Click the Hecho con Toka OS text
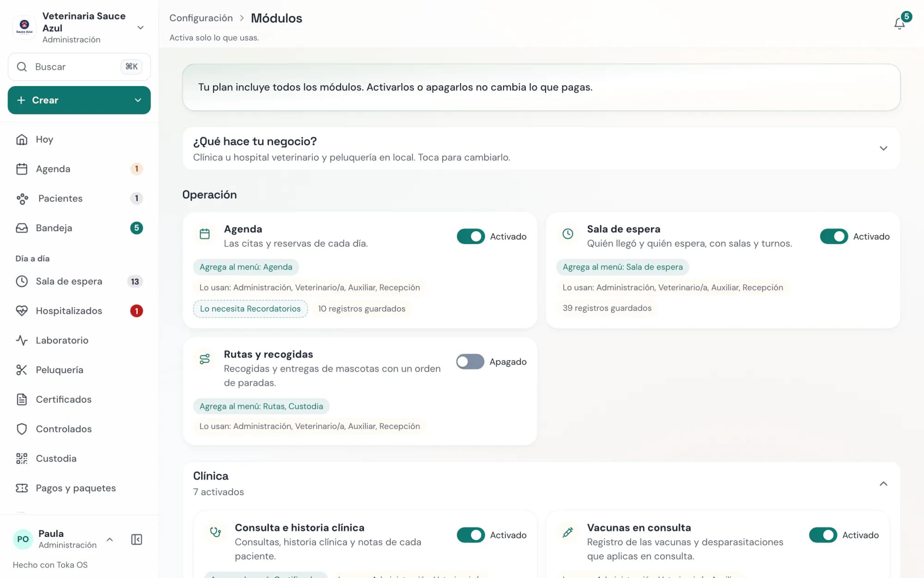 click(x=50, y=565)
